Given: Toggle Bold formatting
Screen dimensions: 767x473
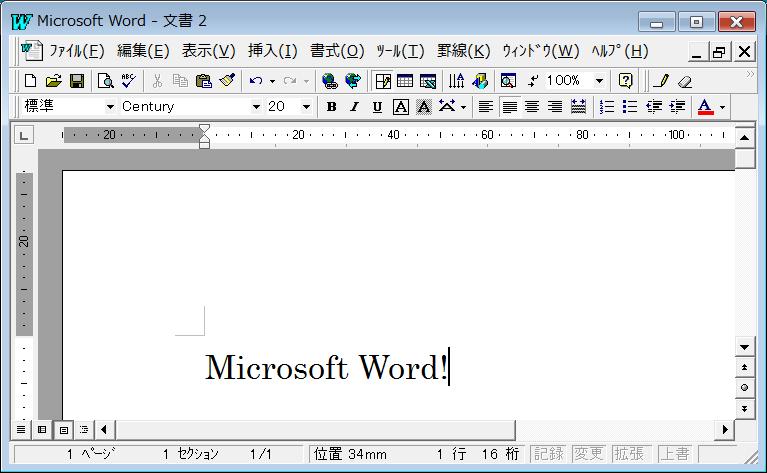Looking at the screenshot, I should coord(331,107).
